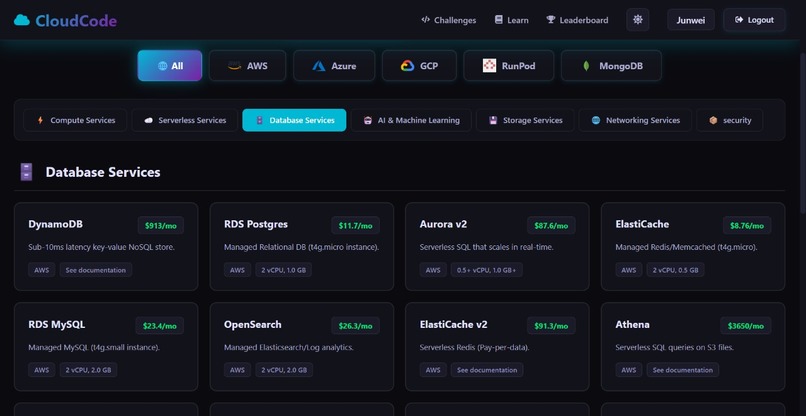Open the RDS Postgres card title
The height and width of the screenshot is (416, 806).
(256, 225)
